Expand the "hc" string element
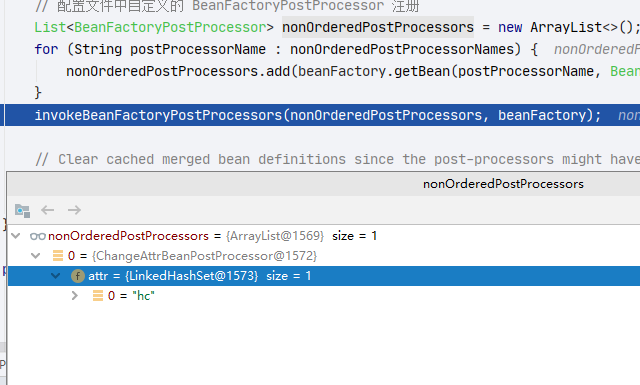 coord(75,296)
